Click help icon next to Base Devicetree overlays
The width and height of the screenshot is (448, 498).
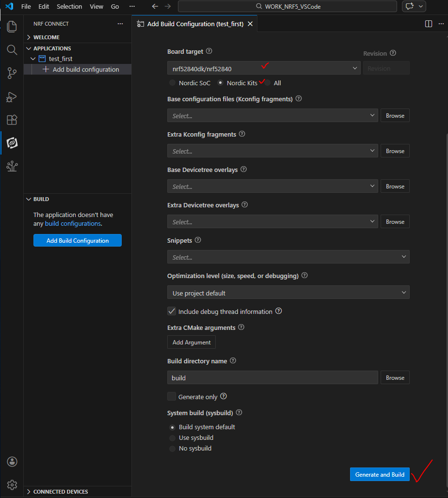pos(243,169)
